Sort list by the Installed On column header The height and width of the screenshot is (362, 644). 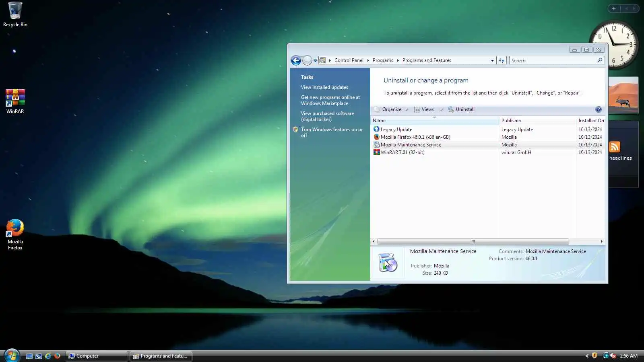[591, 121]
